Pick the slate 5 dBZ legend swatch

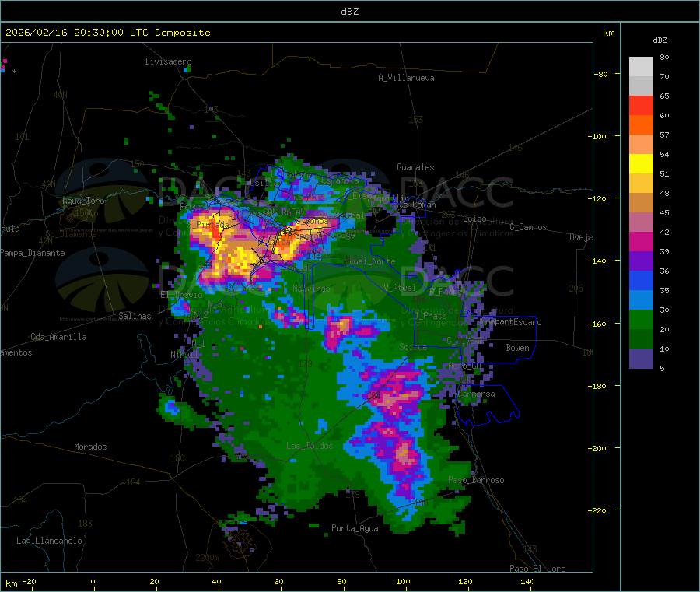coord(641,359)
